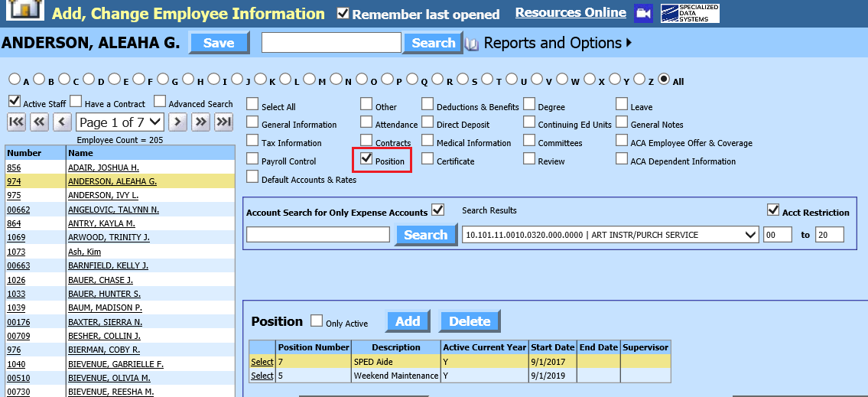Open employee BAUER, CHASE J.
This screenshot has width=868, height=397.
click(99, 280)
